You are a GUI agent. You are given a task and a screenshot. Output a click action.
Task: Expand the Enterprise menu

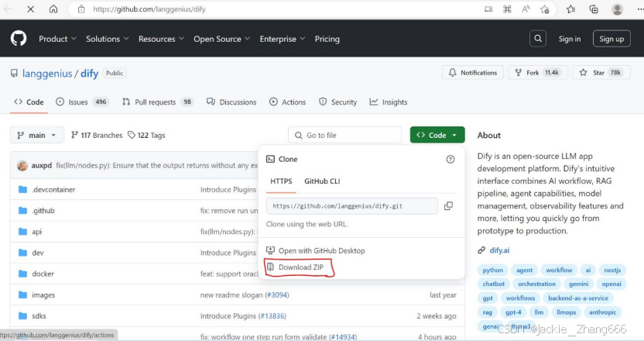(283, 39)
